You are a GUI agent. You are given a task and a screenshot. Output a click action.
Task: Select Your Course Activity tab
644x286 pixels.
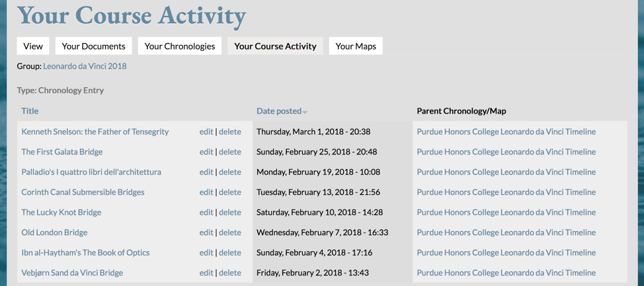click(x=275, y=46)
